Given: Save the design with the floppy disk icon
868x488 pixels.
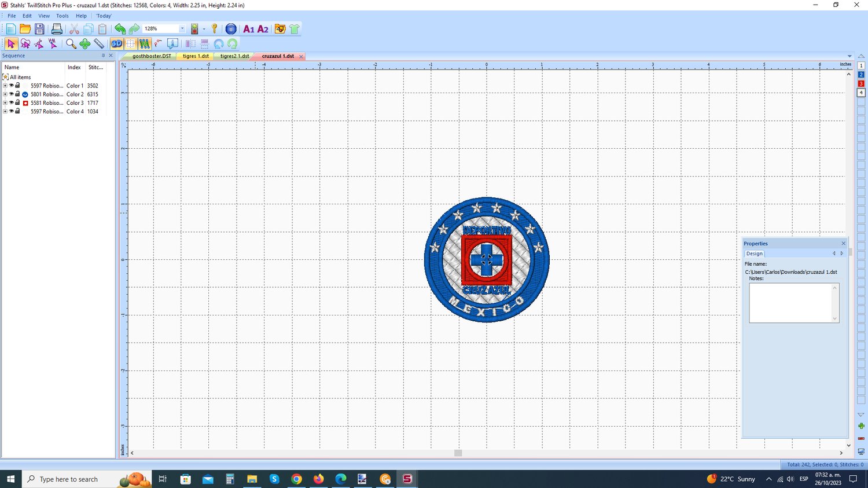Looking at the screenshot, I should [x=39, y=29].
